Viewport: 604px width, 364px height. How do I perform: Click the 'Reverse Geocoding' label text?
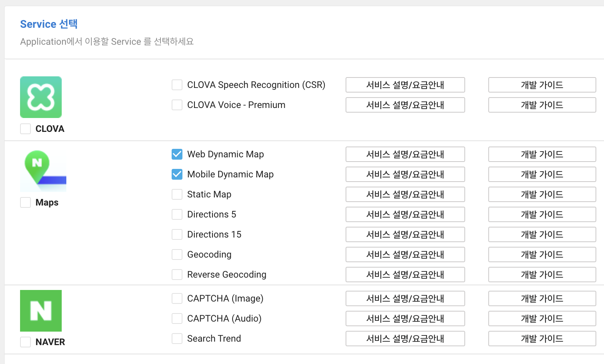click(x=227, y=275)
